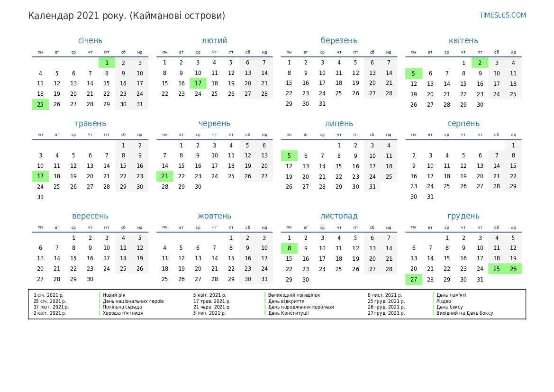Click day 31 in березень
The width and height of the screenshot is (554, 392).
[322, 104]
